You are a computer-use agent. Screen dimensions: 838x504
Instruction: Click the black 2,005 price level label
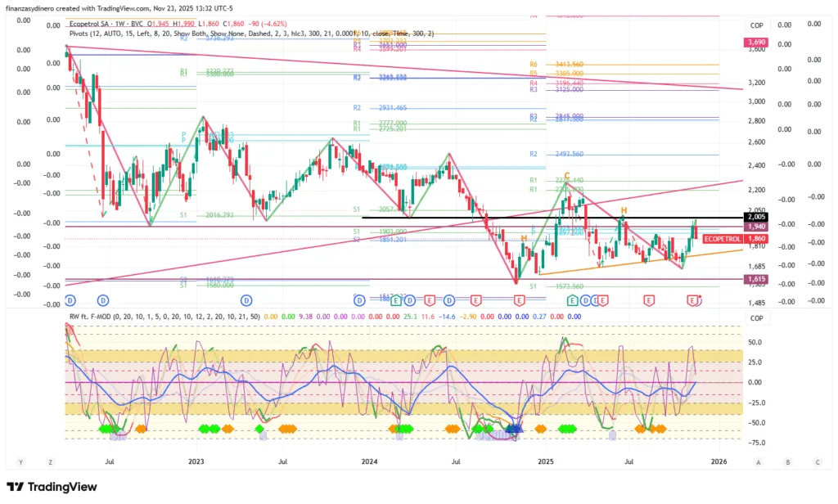pos(755,217)
